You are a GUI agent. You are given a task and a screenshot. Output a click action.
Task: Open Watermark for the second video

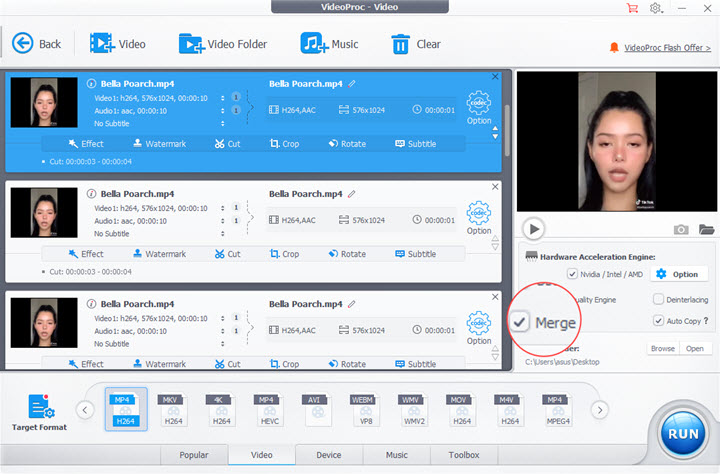pyautogui.click(x=159, y=254)
